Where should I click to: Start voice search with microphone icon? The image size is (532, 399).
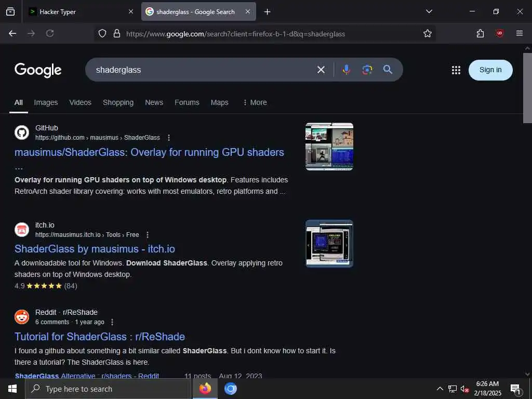346,70
